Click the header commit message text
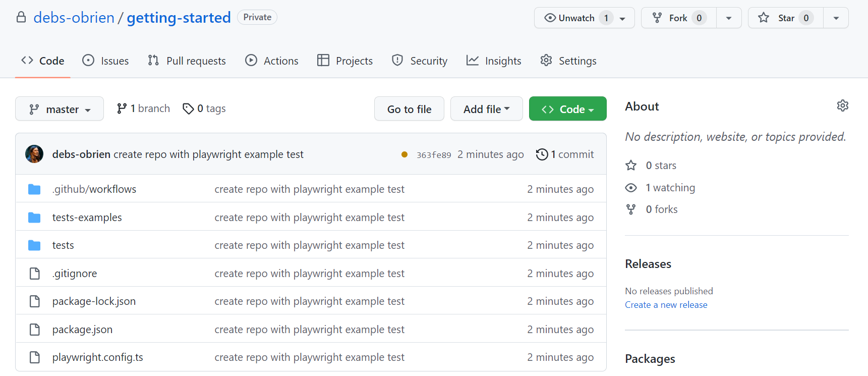This screenshot has width=868, height=376. [208, 154]
